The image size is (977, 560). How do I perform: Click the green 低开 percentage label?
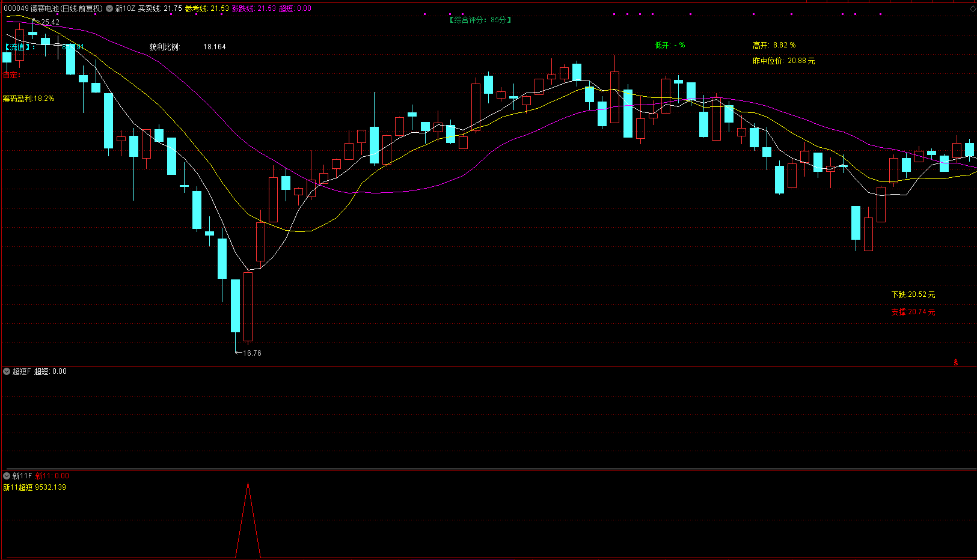pyautogui.click(x=670, y=45)
